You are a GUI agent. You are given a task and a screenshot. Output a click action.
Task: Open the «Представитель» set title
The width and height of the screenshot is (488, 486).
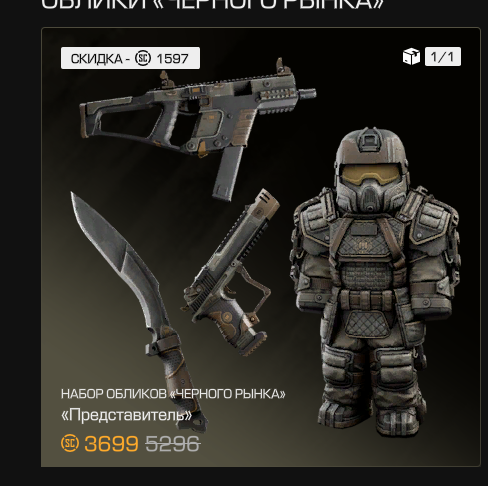tap(127, 415)
